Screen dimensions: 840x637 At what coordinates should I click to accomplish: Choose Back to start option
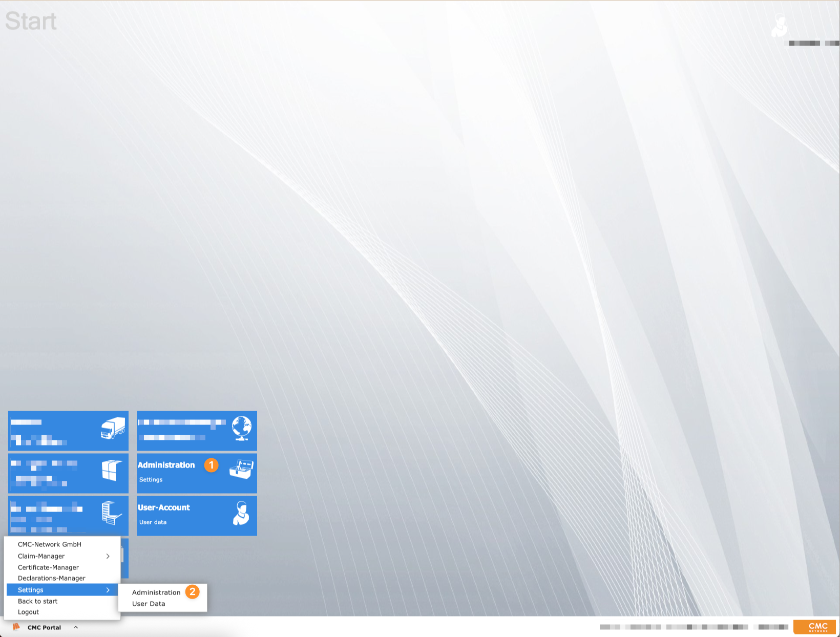[x=37, y=601]
